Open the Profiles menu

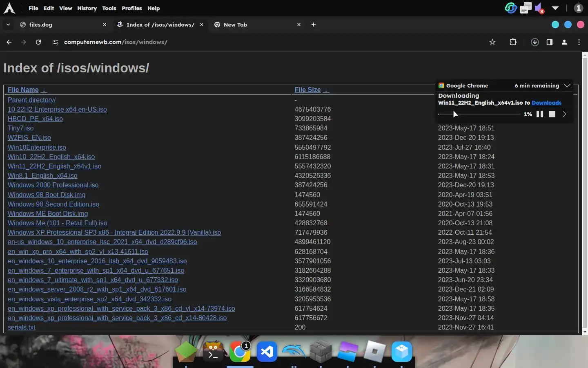point(132,8)
